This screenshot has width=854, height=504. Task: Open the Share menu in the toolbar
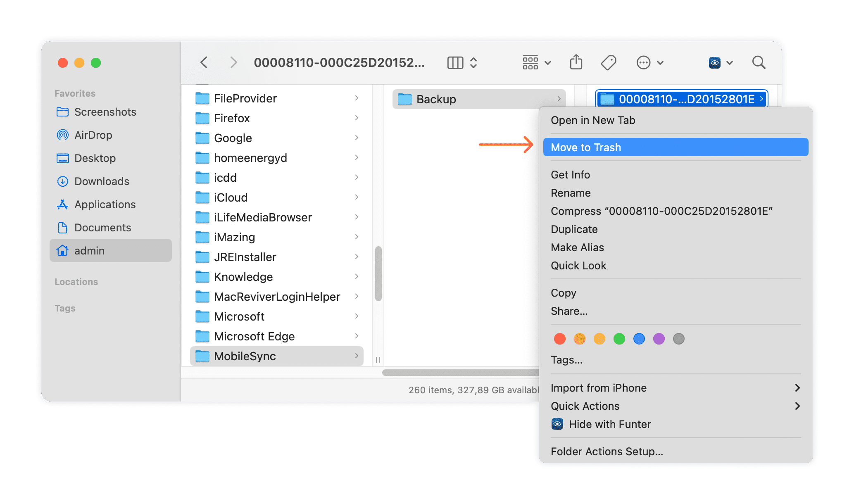576,62
